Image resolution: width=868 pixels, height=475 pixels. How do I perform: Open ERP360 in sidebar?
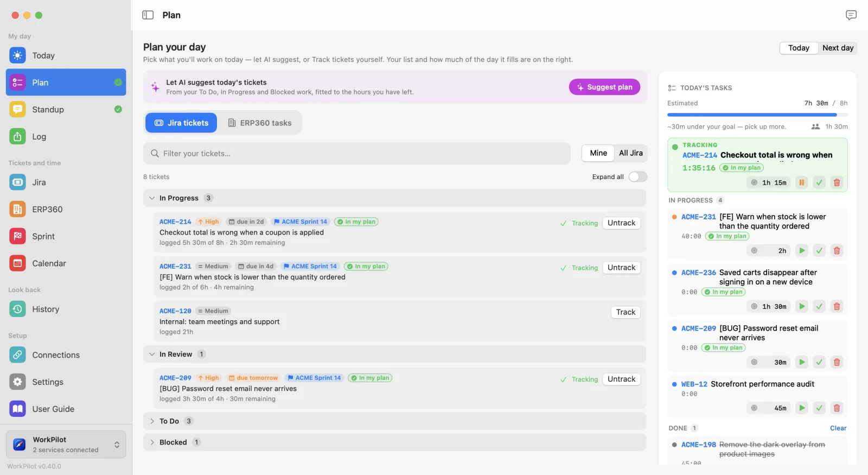pos(66,210)
